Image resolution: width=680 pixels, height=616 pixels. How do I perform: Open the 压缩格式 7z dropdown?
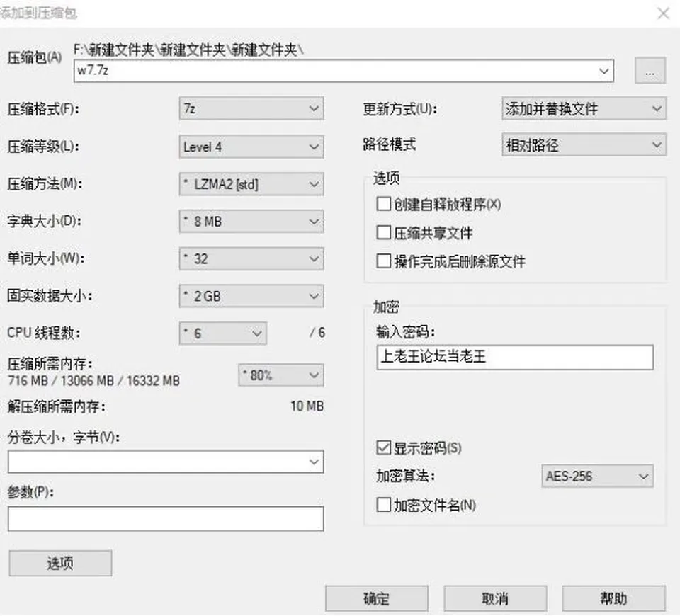[251, 108]
